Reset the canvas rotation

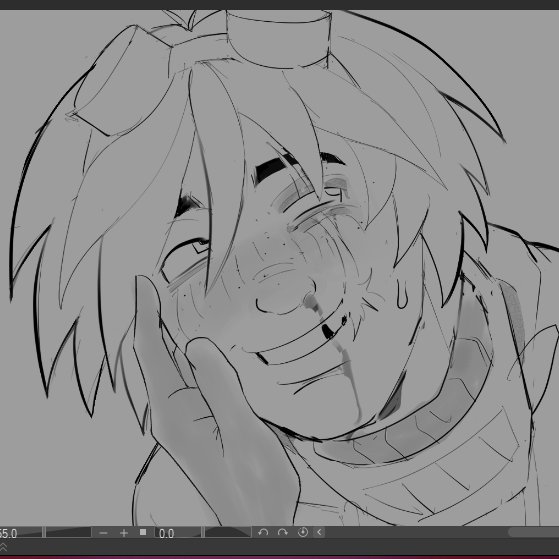pos(303,533)
